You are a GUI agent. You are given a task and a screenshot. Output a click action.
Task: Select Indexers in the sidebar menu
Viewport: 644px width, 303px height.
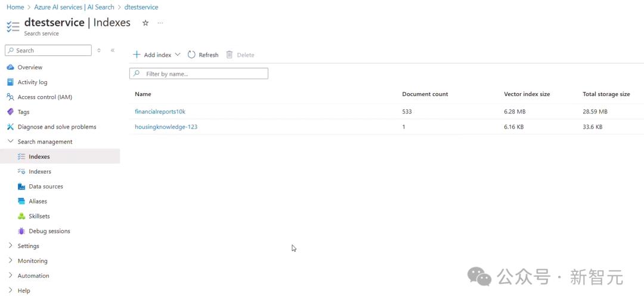click(40, 172)
